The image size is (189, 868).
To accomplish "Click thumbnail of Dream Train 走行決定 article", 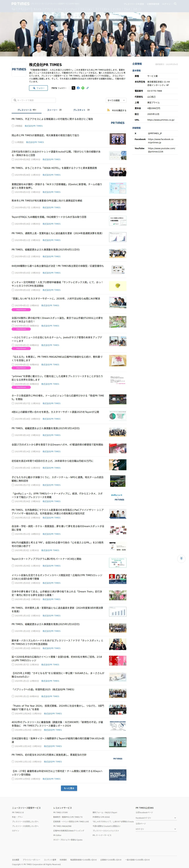I will point(118,595).
